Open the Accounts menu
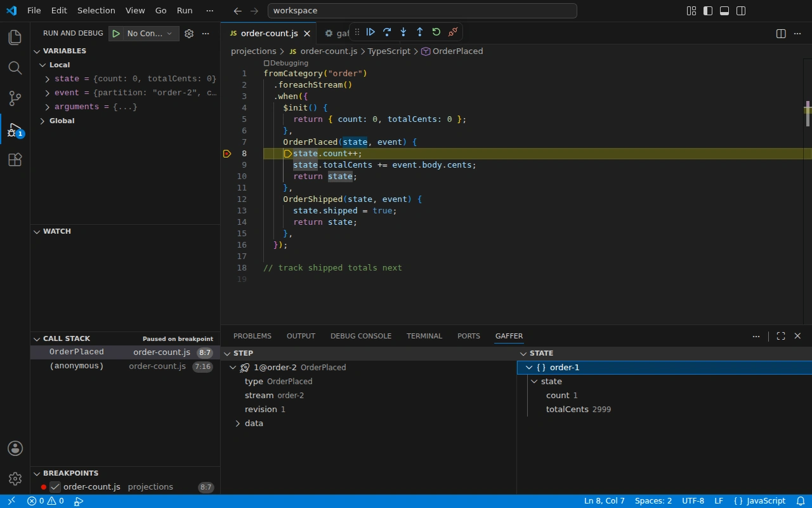This screenshot has width=812, height=508. click(x=15, y=448)
